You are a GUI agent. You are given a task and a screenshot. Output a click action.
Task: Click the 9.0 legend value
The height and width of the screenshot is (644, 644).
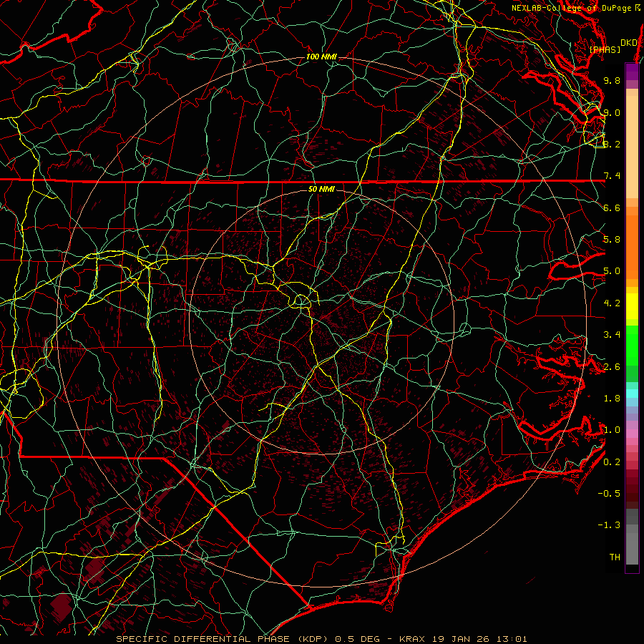[612, 112]
